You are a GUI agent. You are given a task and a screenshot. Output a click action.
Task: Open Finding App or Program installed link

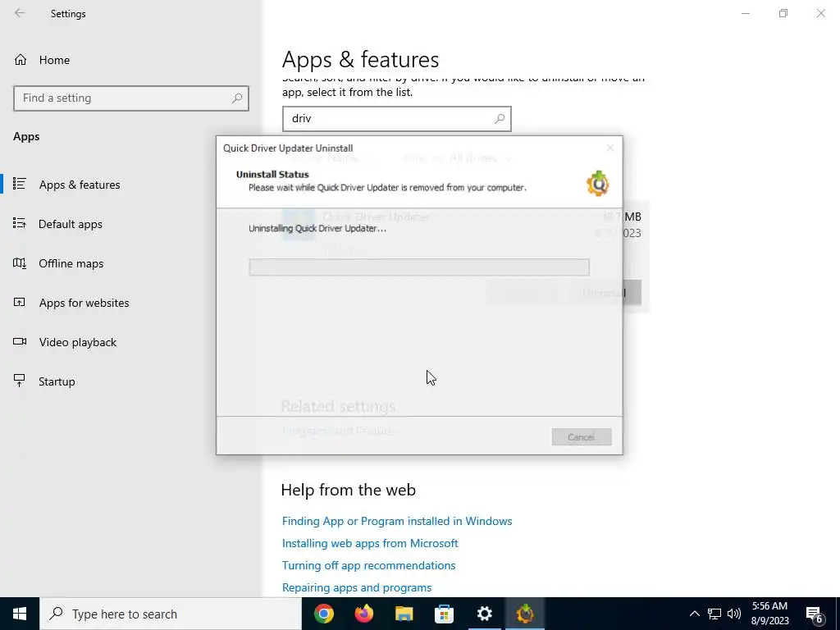click(x=397, y=521)
